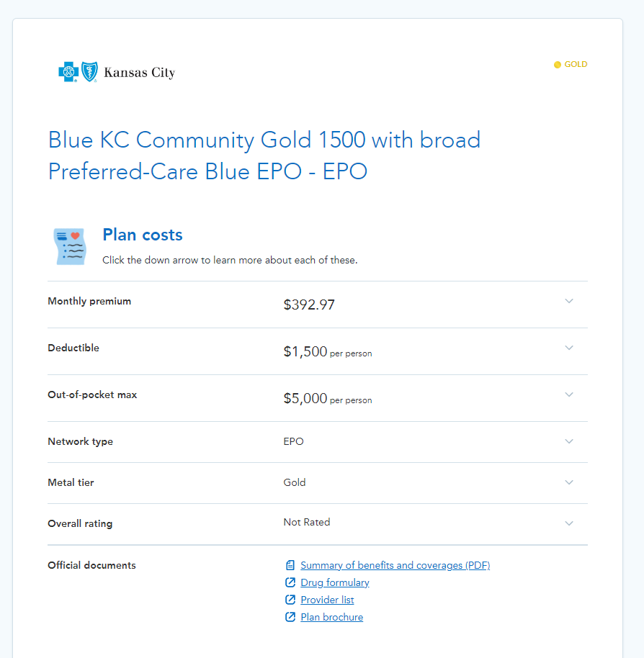Click the Plan costs document illustration
Image resolution: width=644 pixels, height=658 pixels.
click(70, 246)
